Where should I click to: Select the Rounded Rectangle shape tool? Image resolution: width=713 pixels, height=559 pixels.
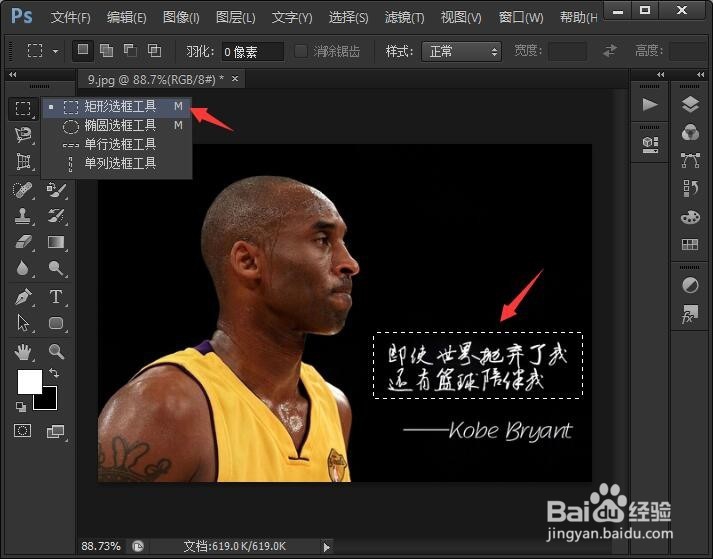pos(56,323)
